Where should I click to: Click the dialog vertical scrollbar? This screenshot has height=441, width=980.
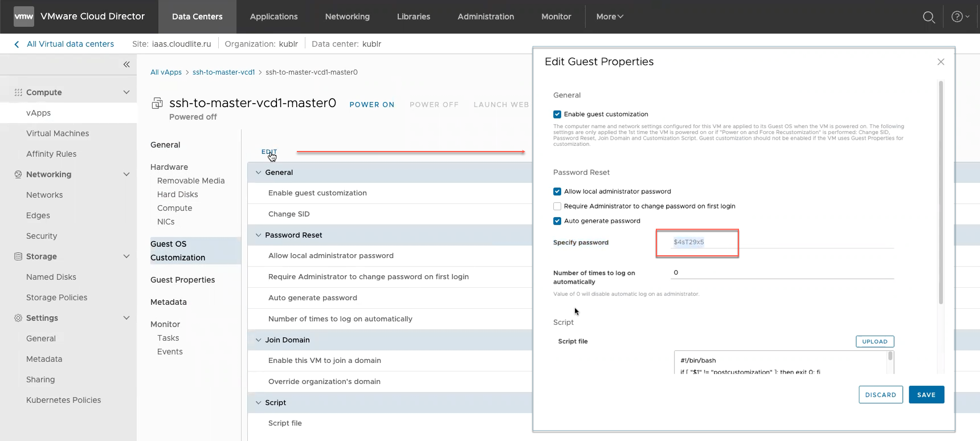tap(941, 192)
